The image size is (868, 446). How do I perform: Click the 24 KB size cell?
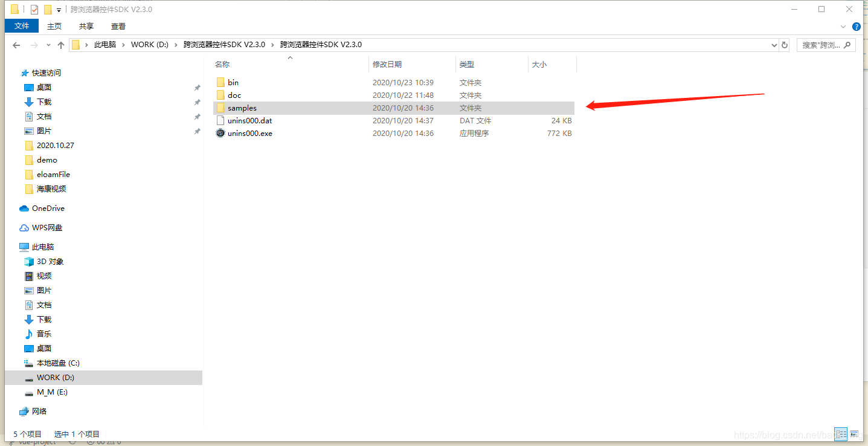tap(561, 120)
